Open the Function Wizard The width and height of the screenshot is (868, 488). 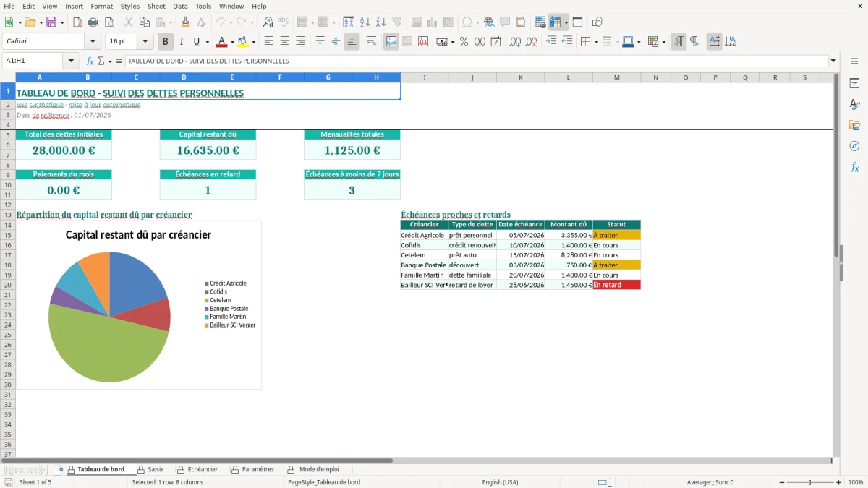(90, 61)
